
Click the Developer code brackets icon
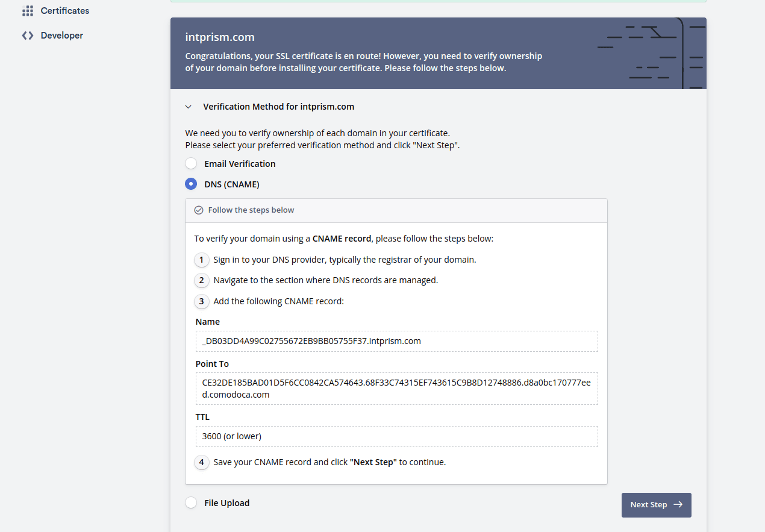tap(27, 36)
